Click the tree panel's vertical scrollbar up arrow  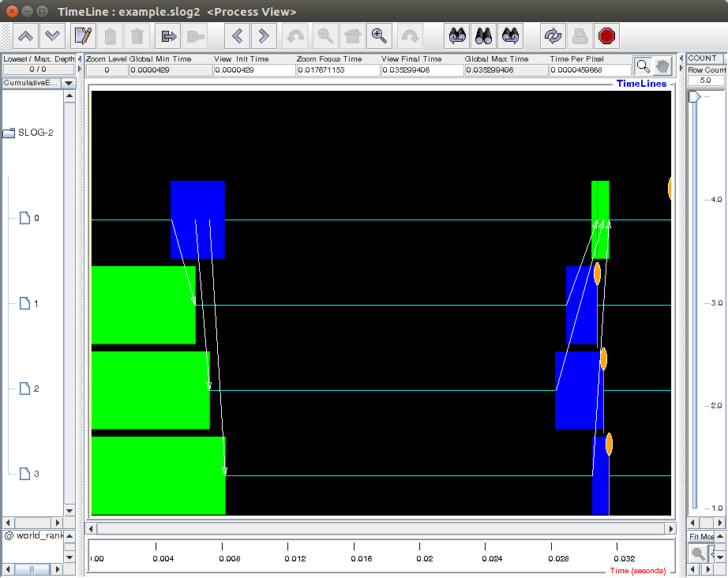[69, 96]
